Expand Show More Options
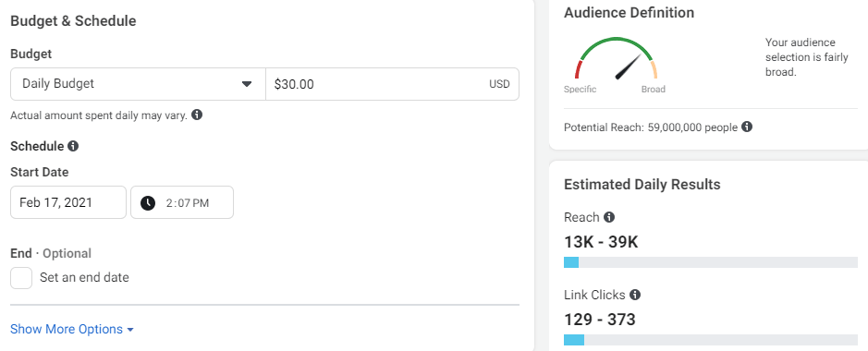 click(x=72, y=330)
